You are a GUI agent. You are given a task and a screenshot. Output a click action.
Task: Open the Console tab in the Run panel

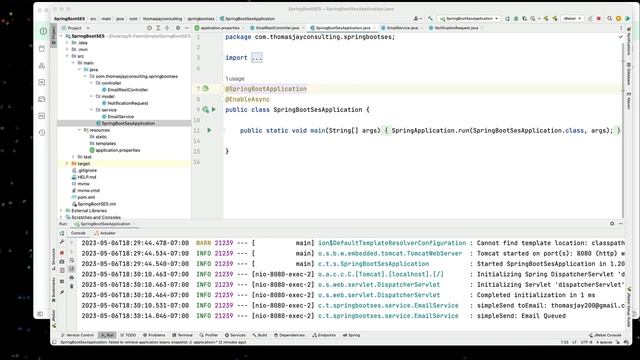tap(78, 233)
